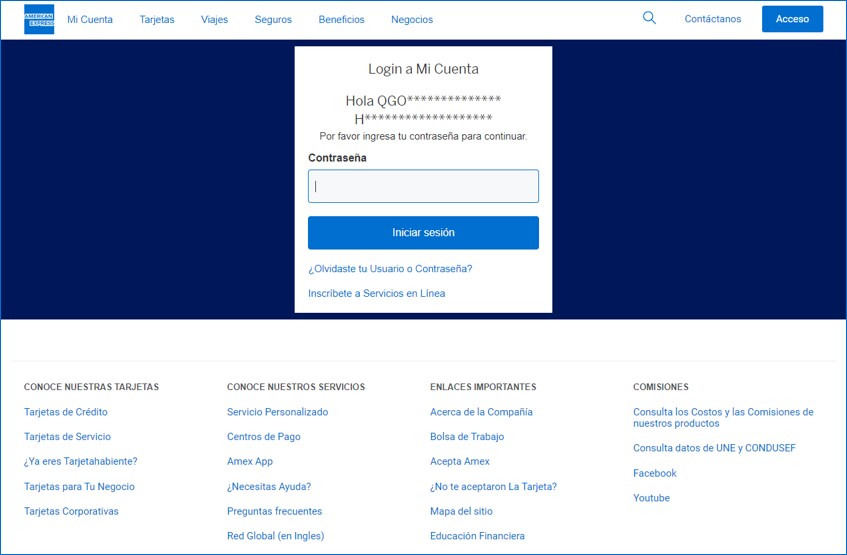
Task: Open the Tarjetas navigation menu
Action: (x=157, y=19)
